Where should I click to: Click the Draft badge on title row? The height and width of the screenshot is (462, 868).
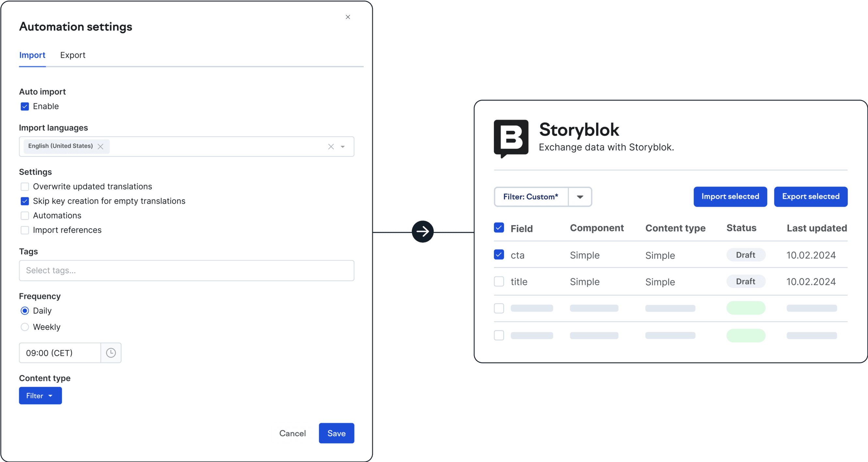[x=745, y=282]
